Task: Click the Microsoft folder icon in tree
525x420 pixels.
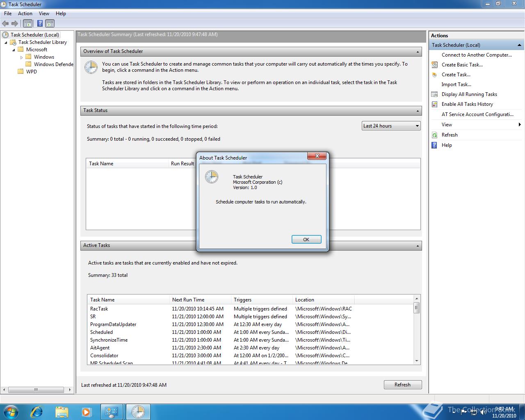Action: coord(21,50)
